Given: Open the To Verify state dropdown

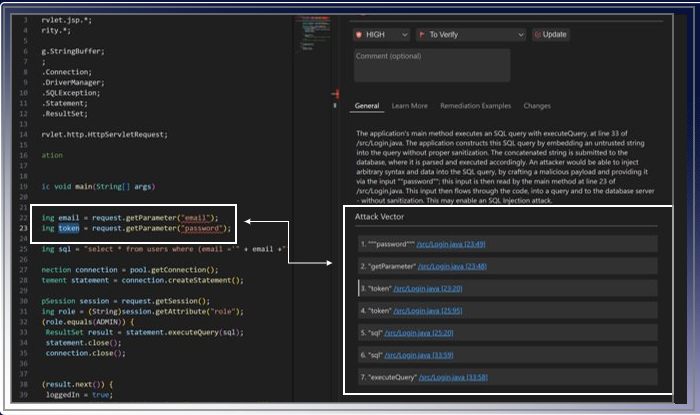Looking at the screenshot, I should point(471,35).
